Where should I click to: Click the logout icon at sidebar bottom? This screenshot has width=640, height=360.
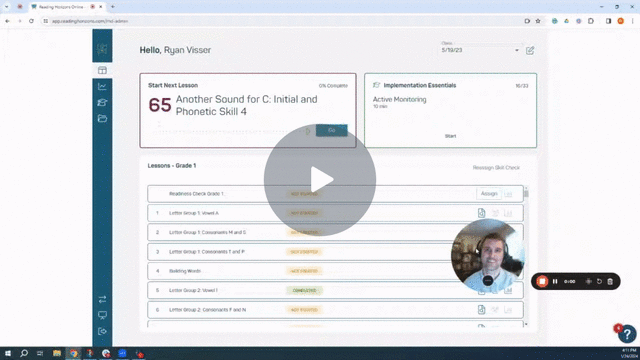point(102,331)
